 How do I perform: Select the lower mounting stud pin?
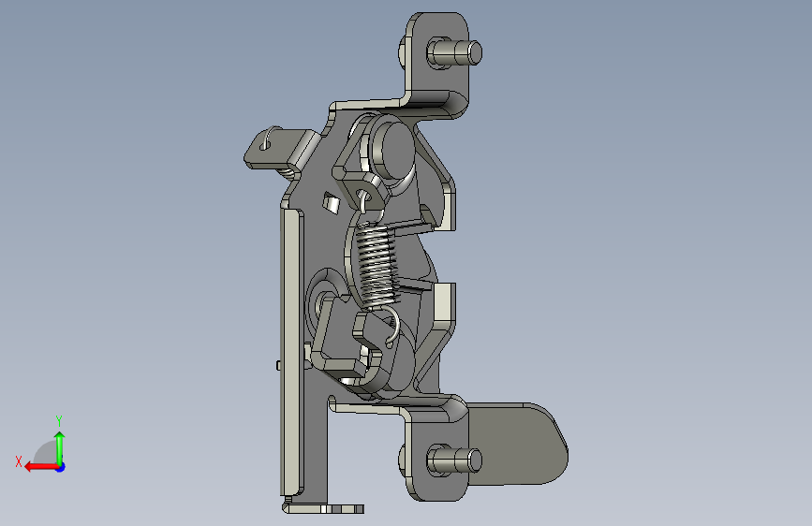pyautogui.click(x=454, y=460)
